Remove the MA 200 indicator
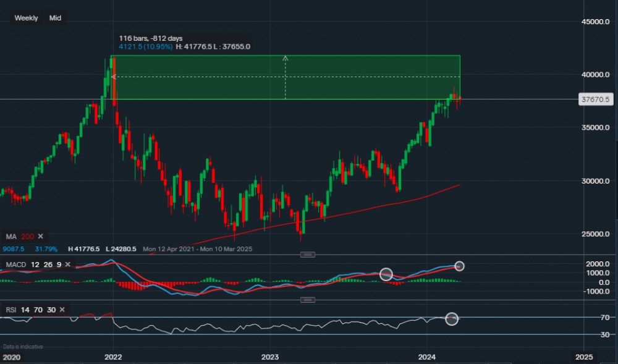 coord(41,237)
